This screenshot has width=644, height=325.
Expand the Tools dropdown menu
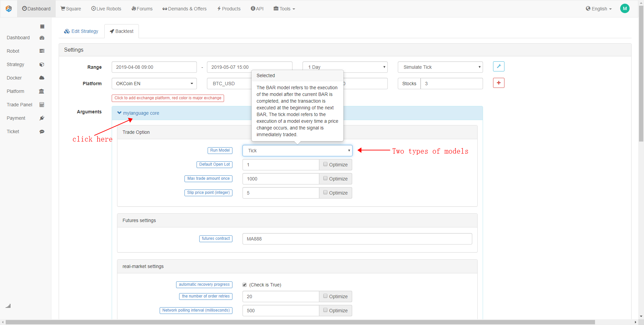tap(284, 9)
